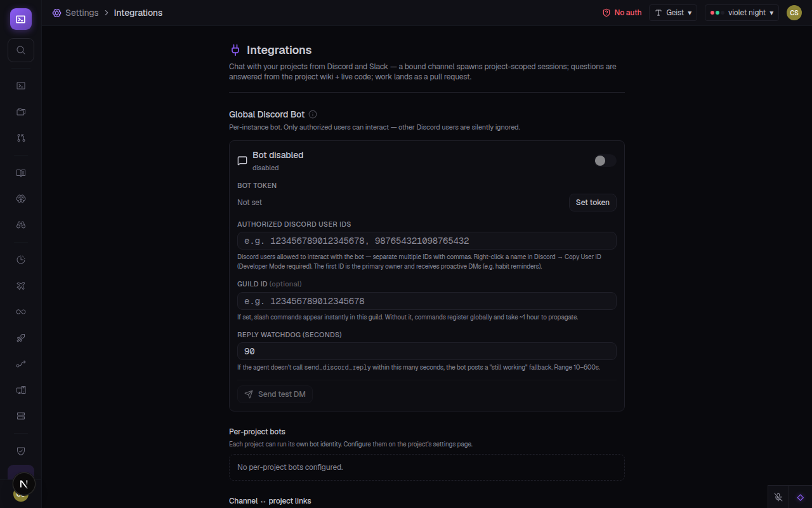Screen dimensions: 812x508
Task: Click the purple terminal logo icon
Action: pyautogui.click(x=21, y=19)
